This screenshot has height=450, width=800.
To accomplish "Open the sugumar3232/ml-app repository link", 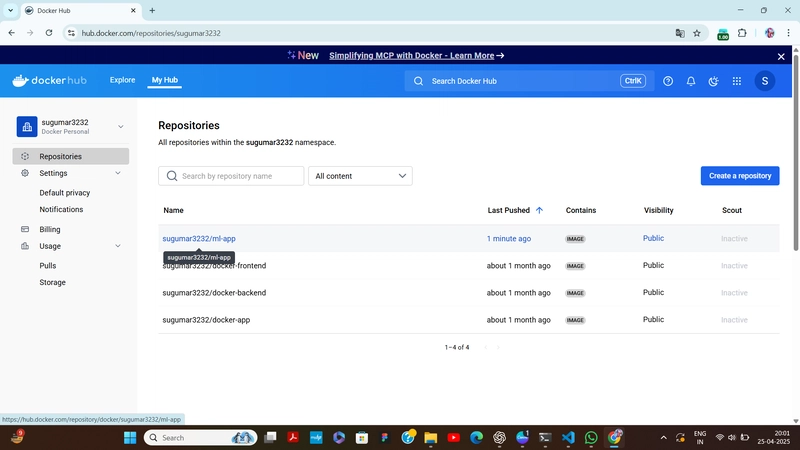I will coord(199,239).
